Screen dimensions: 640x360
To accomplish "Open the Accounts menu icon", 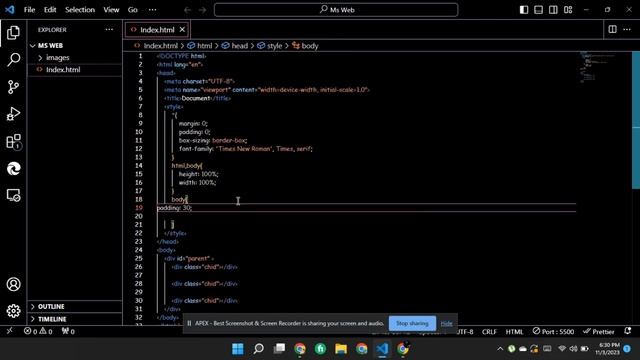I will 13,284.
